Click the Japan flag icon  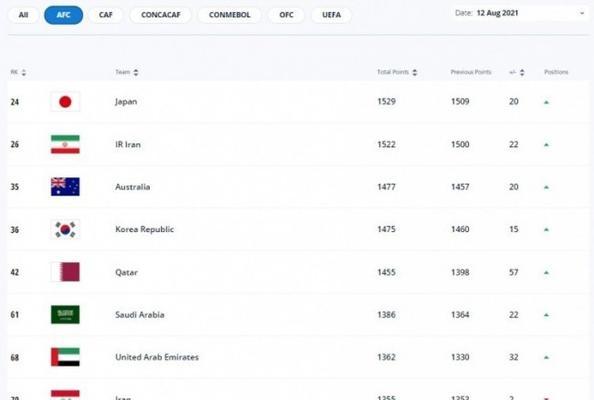pos(65,102)
